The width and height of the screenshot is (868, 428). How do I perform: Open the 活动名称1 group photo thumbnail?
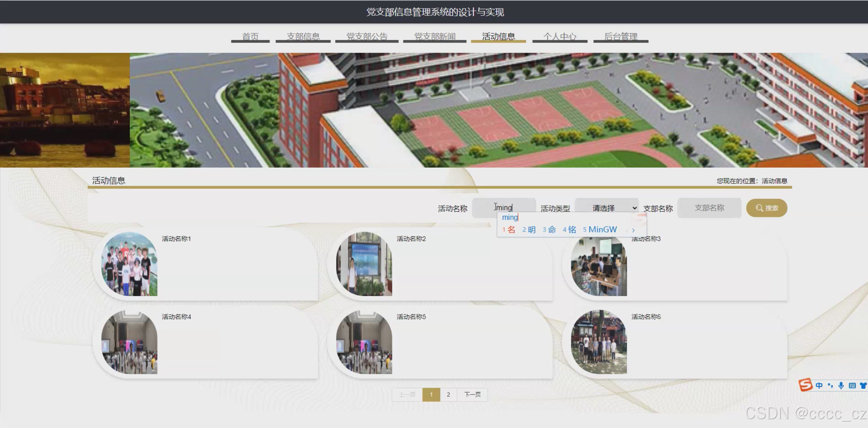pyautogui.click(x=129, y=264)
